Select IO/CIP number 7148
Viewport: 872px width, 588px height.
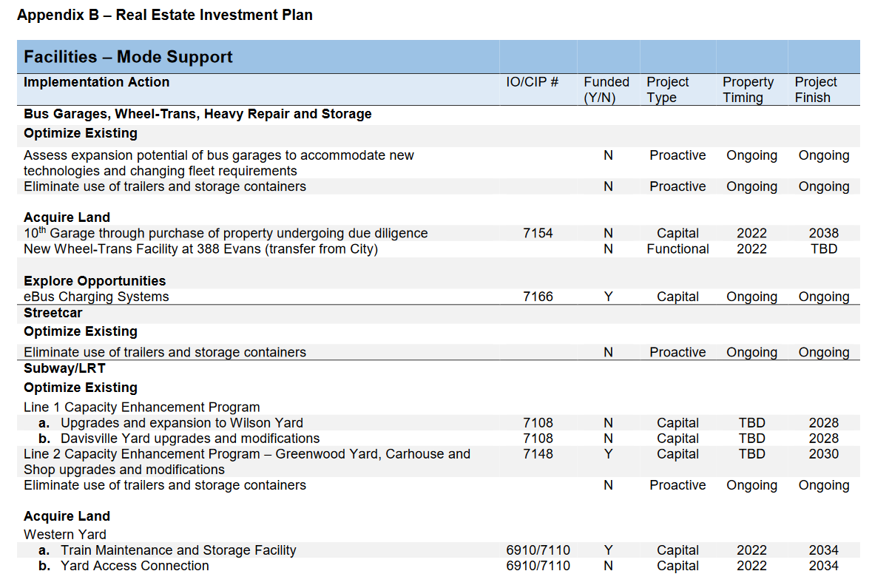coord(537,454)
